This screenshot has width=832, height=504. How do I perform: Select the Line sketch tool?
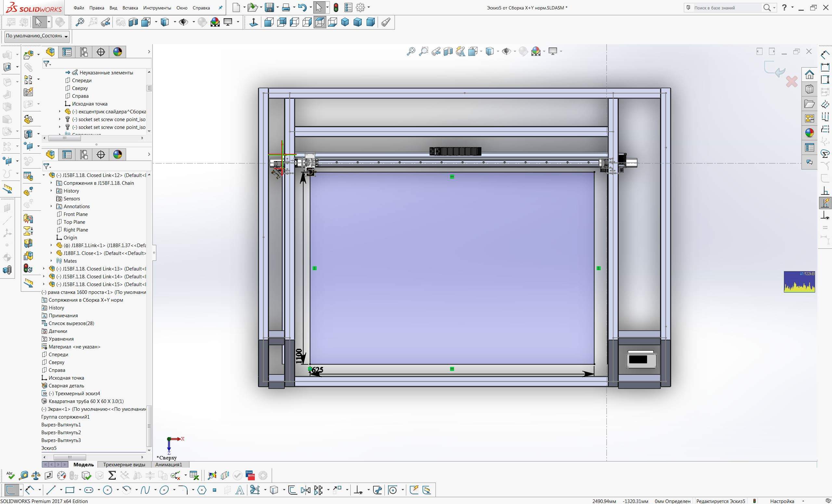51,490
